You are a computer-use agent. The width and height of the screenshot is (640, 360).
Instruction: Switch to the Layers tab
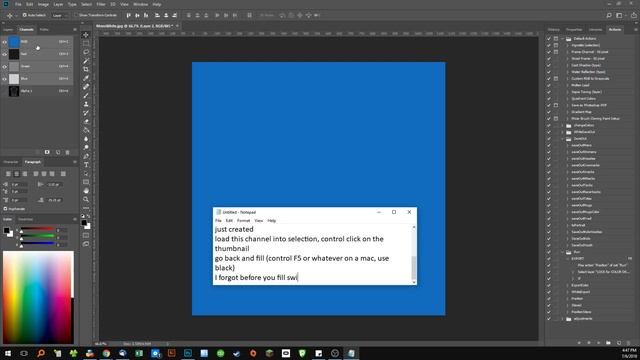(8, 29)
